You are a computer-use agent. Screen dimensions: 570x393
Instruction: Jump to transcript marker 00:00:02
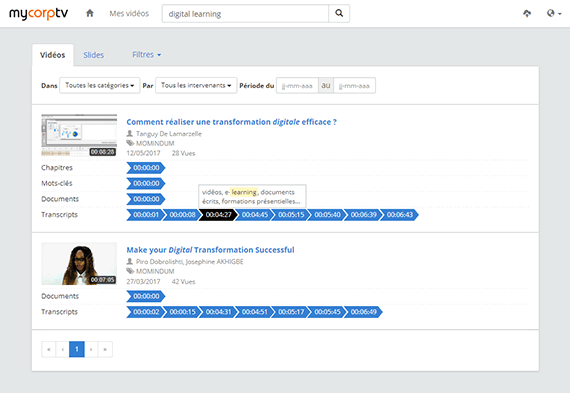[x=145, y=312]
